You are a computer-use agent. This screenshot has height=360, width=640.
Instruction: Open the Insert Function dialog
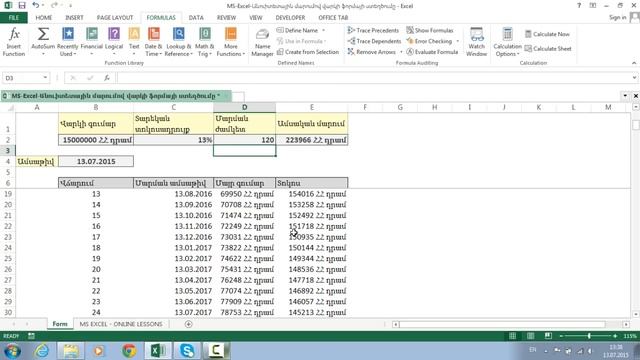pos(14,42)
